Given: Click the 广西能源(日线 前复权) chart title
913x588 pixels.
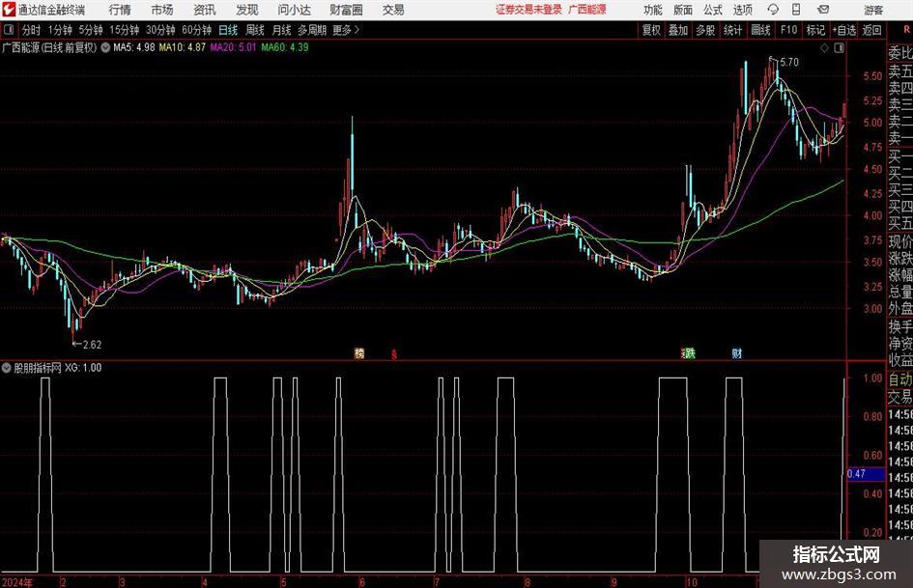Looking at the screenshot, I should (x=49, y=47).
